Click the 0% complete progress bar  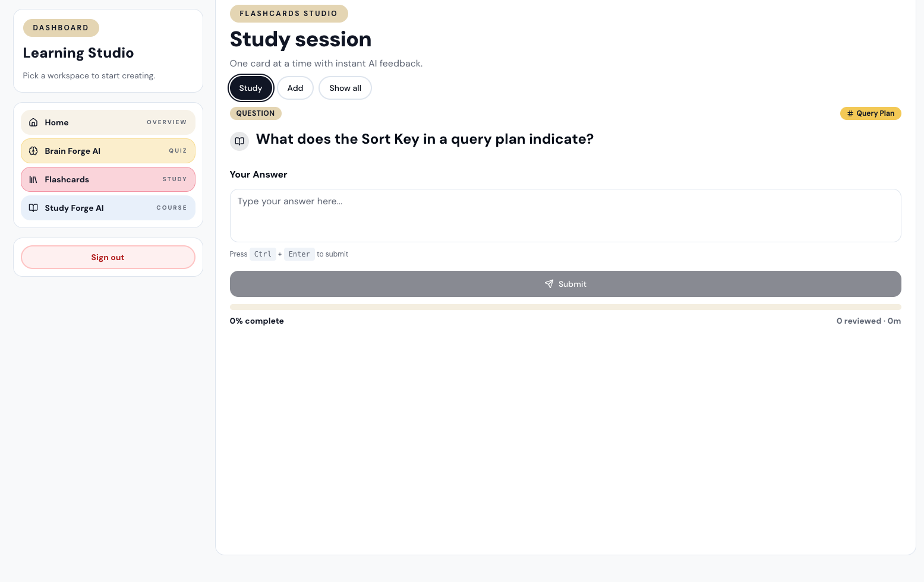coord(565,307)
